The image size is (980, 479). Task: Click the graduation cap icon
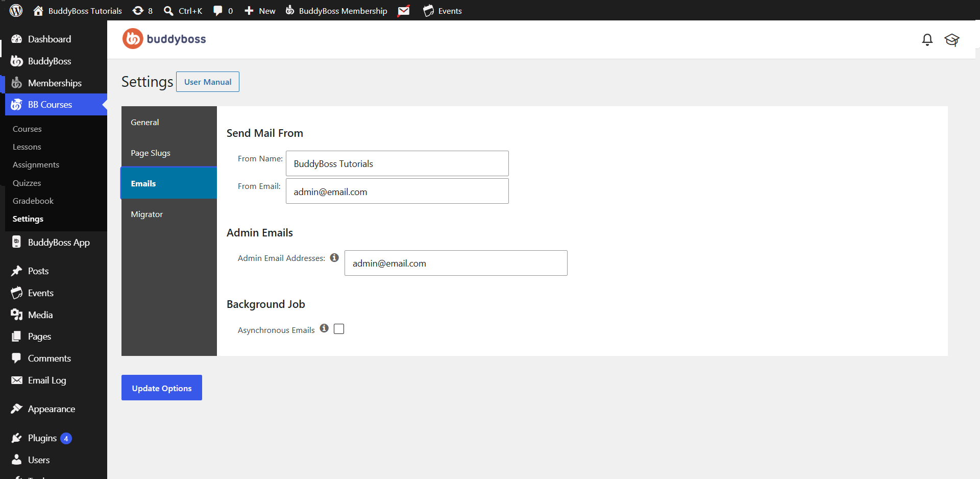tap(952, 39)
